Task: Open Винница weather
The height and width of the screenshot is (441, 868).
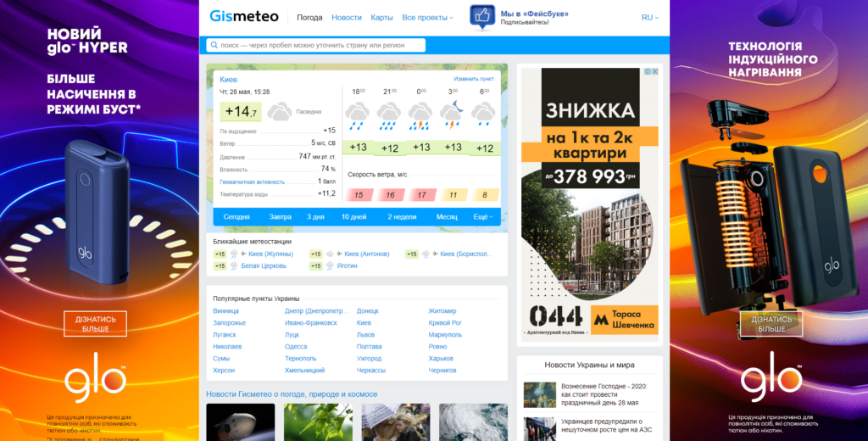Action: tap(225, 310)
